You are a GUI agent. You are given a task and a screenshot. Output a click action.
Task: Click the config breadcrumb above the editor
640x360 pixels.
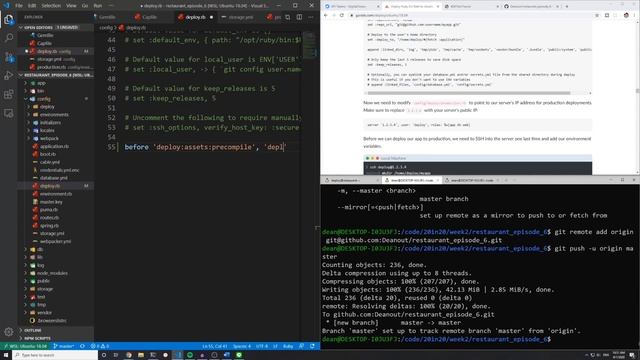[106, 28]
